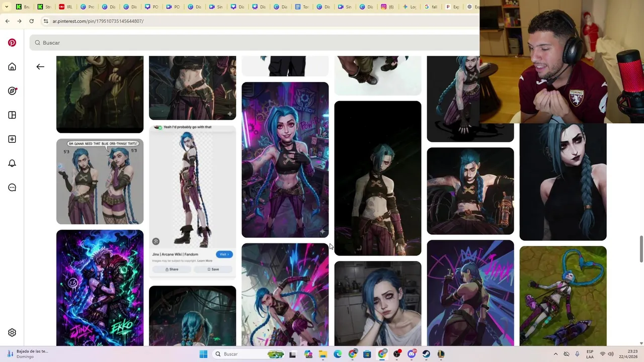The width and height of the screenshot is (644, 362).
Task: Open the Pinterest logo home link
Action: point(12,43)
